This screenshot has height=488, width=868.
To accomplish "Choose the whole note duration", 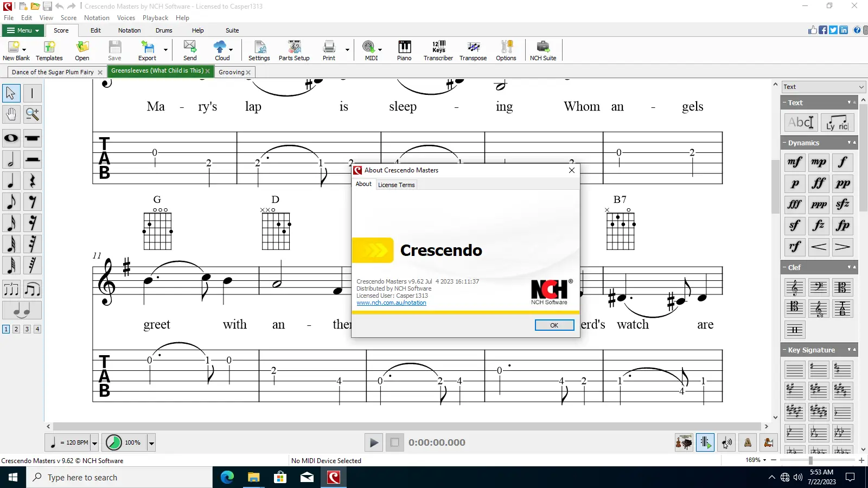I will [11, 138].
